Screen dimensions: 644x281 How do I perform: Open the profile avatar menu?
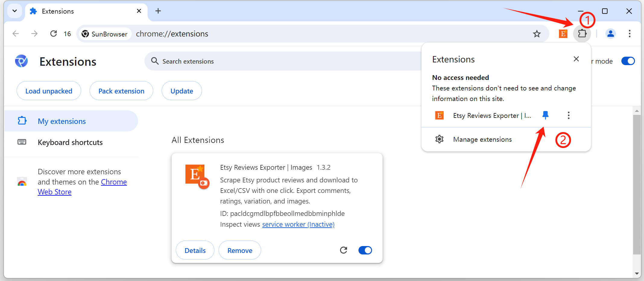[611, 33]
